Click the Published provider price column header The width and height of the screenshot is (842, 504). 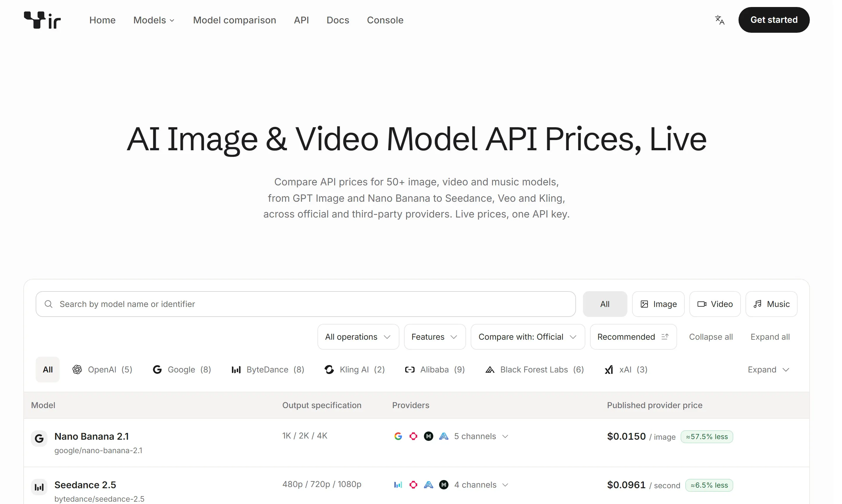[x=655, y=405]
